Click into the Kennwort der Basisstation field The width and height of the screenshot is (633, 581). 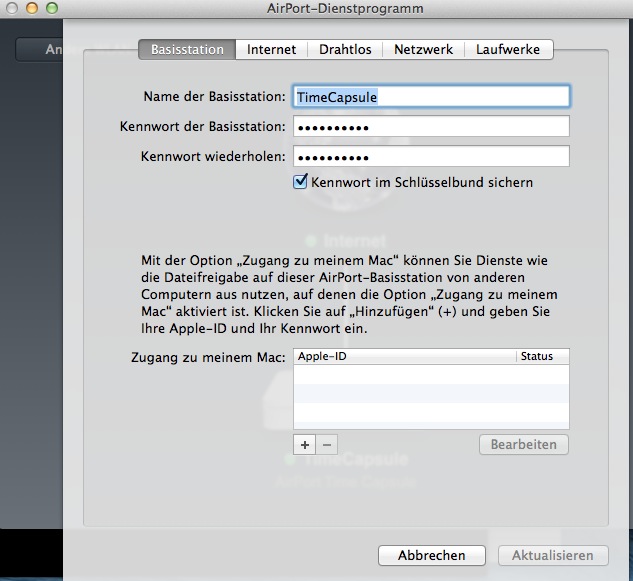[x=430, y=127]
